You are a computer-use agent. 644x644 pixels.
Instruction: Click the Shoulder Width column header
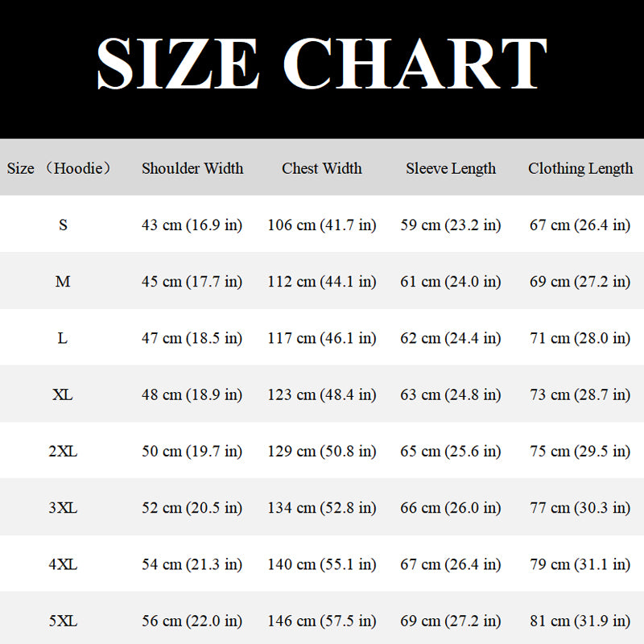pyautogui.click(x=192, y=168)
